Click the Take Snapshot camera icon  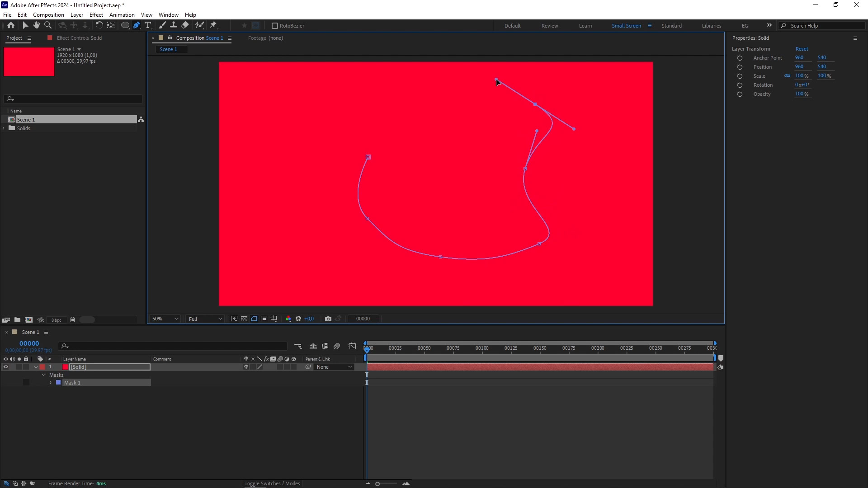click(328, 319)
